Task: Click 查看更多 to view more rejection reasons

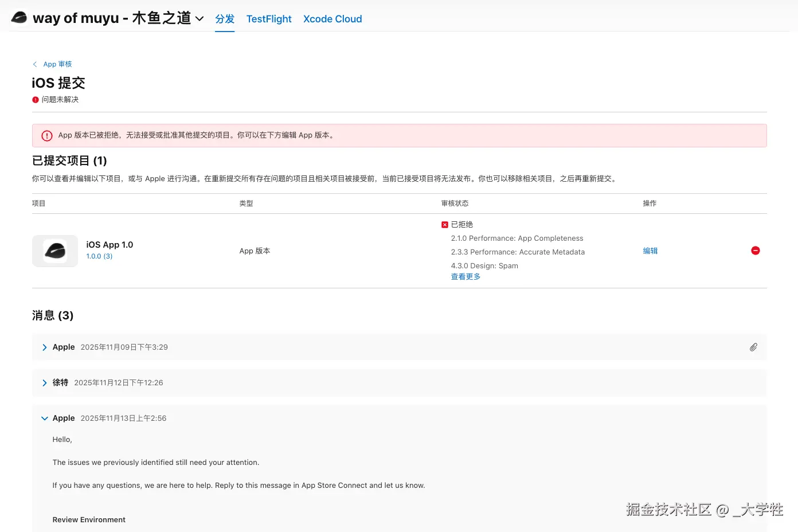Action: pyautogui.click(x=465, y=276)
